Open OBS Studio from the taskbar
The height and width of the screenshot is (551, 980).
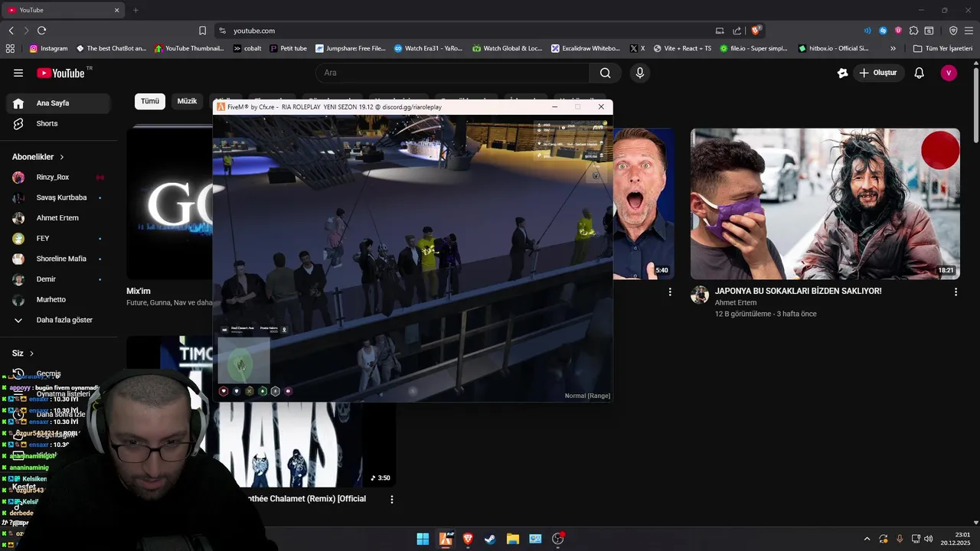point(558,539)
